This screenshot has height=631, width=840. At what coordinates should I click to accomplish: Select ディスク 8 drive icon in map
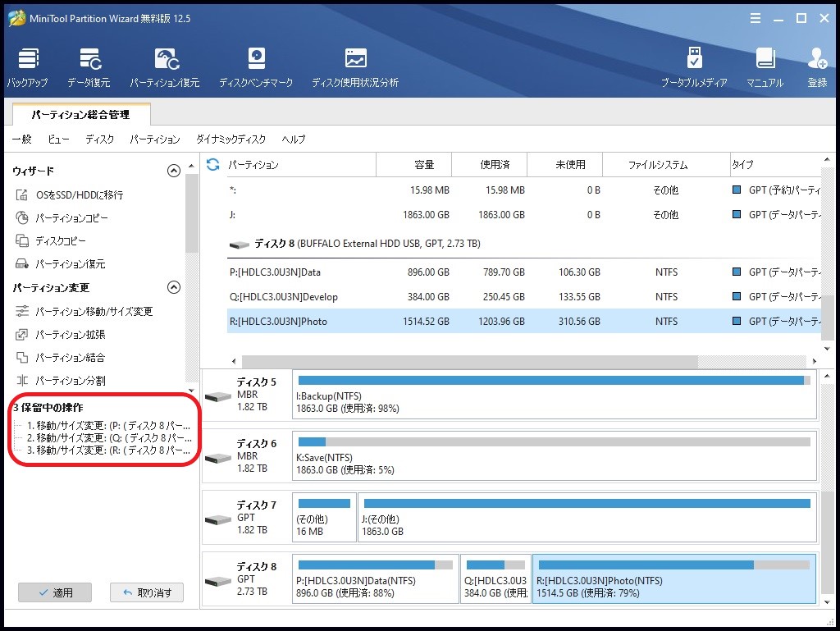[x=218, y=582]
